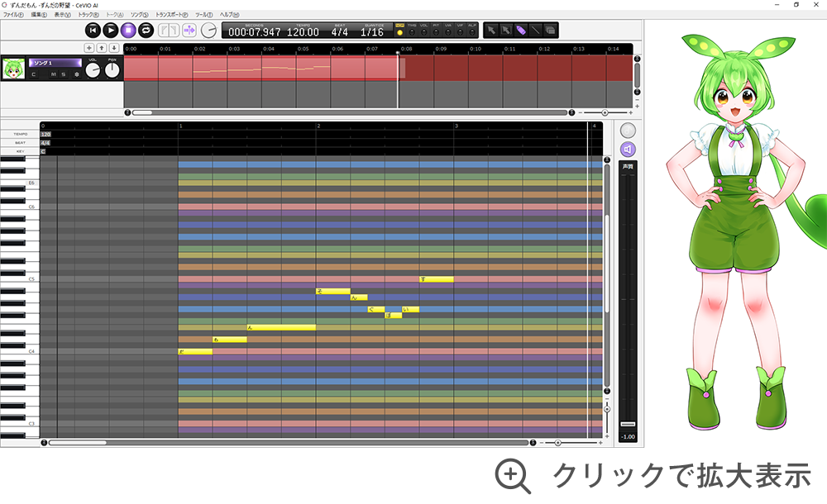Open track settings with the gear icon
The image size is (827, 504).
click(77, 74)
